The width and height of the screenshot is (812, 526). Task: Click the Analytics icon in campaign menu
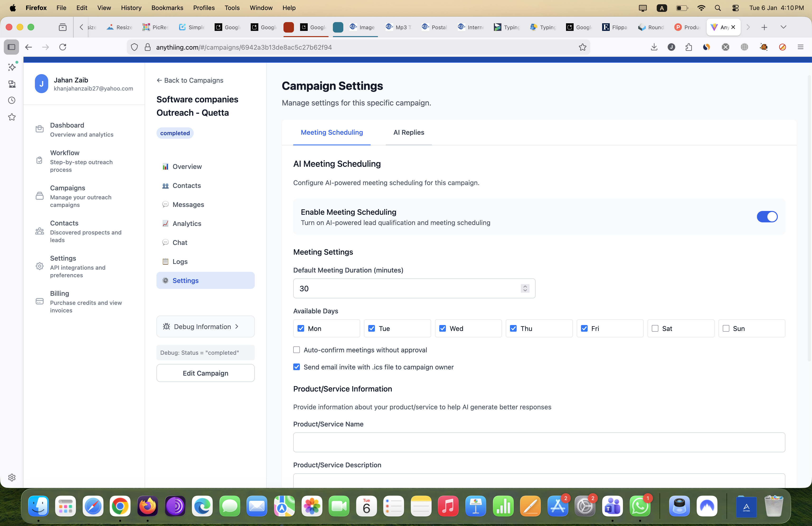click(166, 224)
